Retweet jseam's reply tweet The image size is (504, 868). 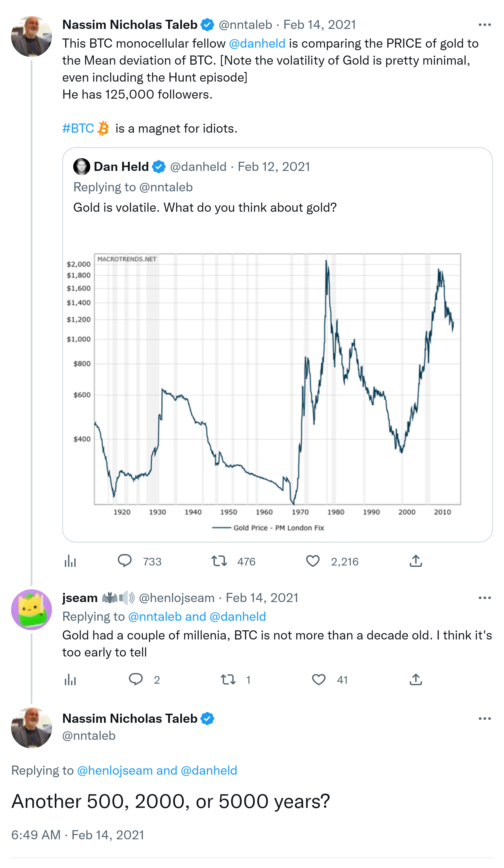[228, 679]
